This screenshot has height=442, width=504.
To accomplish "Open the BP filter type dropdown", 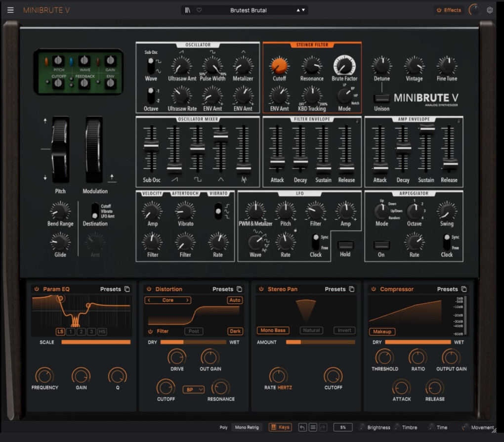I will click(x=194, y=390).
